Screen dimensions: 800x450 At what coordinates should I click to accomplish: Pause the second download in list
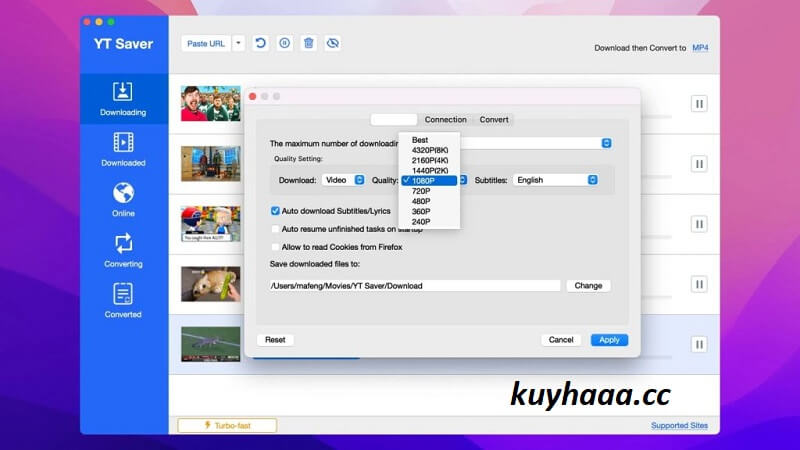click(x=699, y=164)
